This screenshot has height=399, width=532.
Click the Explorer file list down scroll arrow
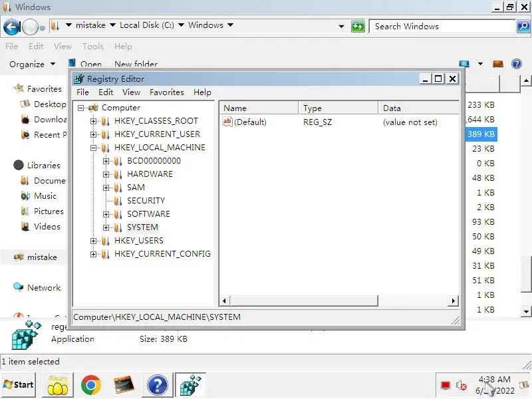coord(526,311)
